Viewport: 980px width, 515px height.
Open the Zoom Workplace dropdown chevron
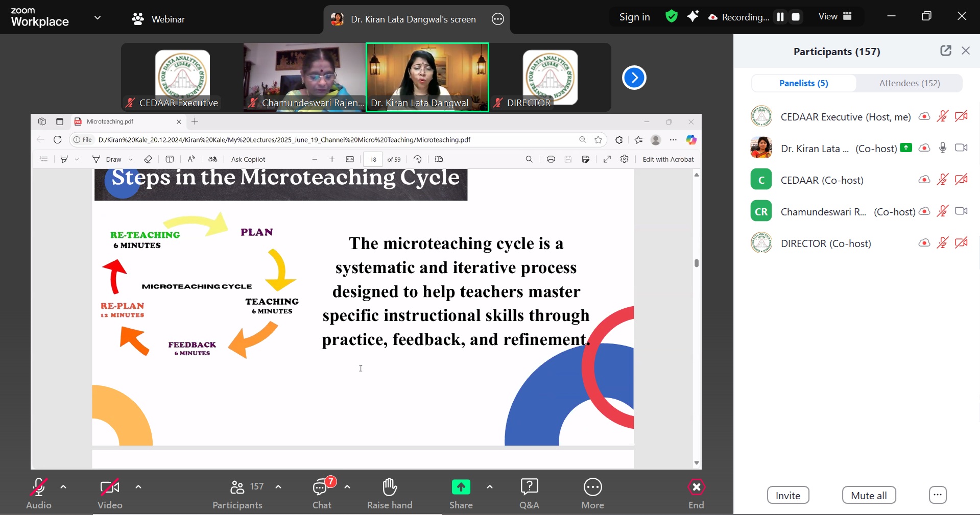(98, 18)
